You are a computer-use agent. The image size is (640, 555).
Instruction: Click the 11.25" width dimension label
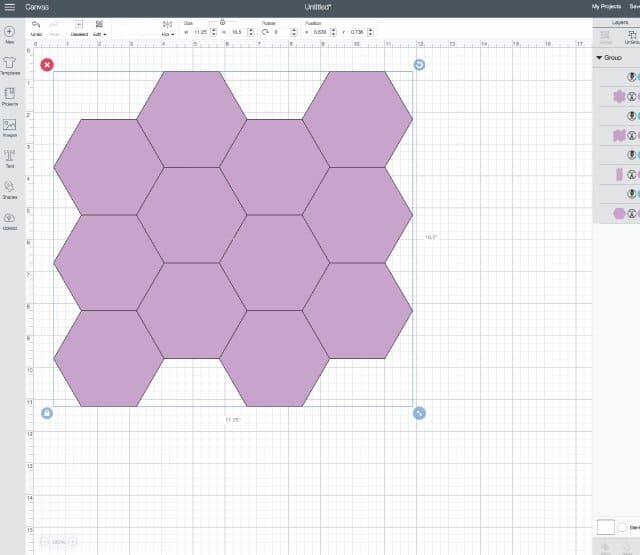[x=233, y=420]
